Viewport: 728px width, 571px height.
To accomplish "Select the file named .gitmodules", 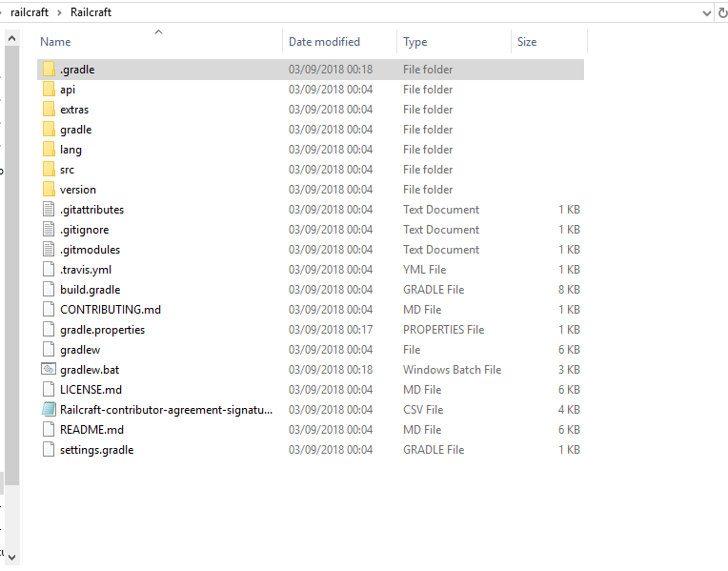I will tap(91, 250).
